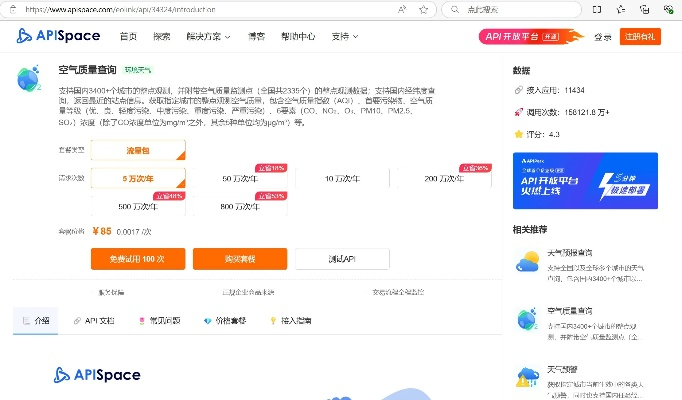Select the 流量包 package type
The height and width of the screenshot is (400, 682).
pos(138,150)
